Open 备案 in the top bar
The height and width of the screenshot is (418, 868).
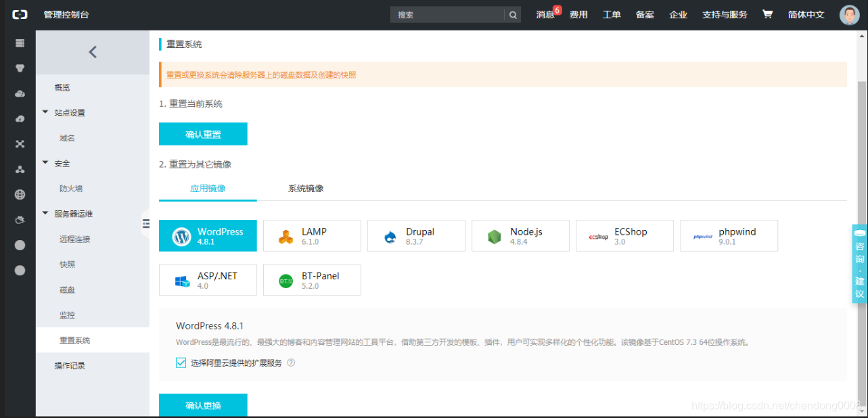(x=645, y=15)
